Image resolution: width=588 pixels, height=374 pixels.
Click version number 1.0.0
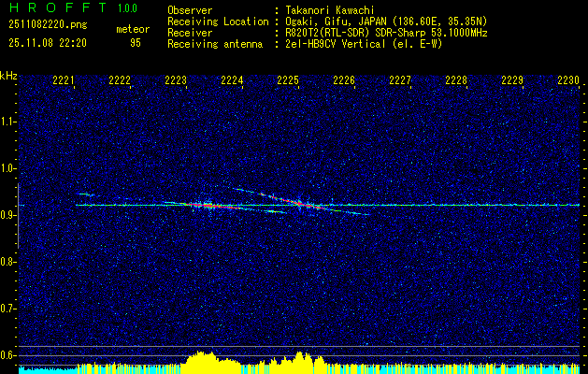[x=127, y=7]
